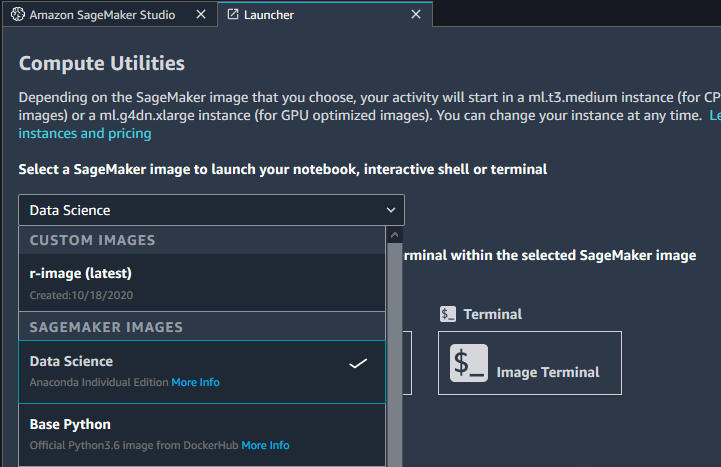This screenshot has height=467, width=721.
Task: Collapse the image list using the chevron arrow
Action: (x=390, y=210)
